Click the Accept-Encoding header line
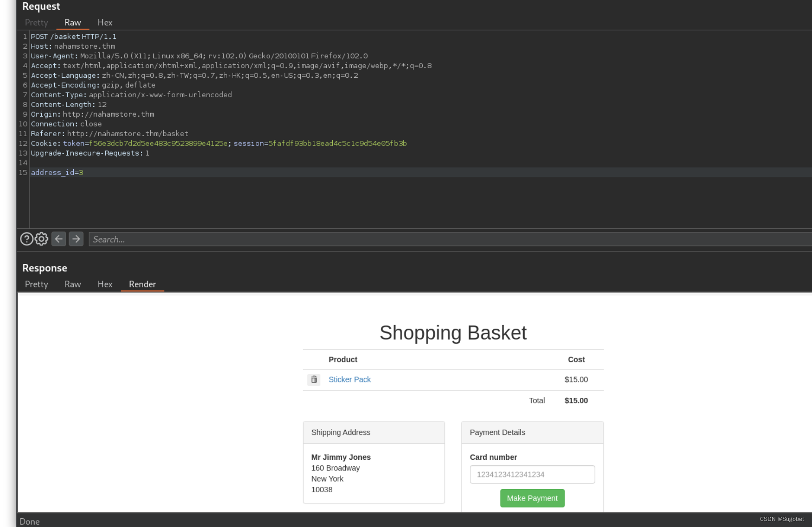The image size is (812, 527). click(93, 85)
